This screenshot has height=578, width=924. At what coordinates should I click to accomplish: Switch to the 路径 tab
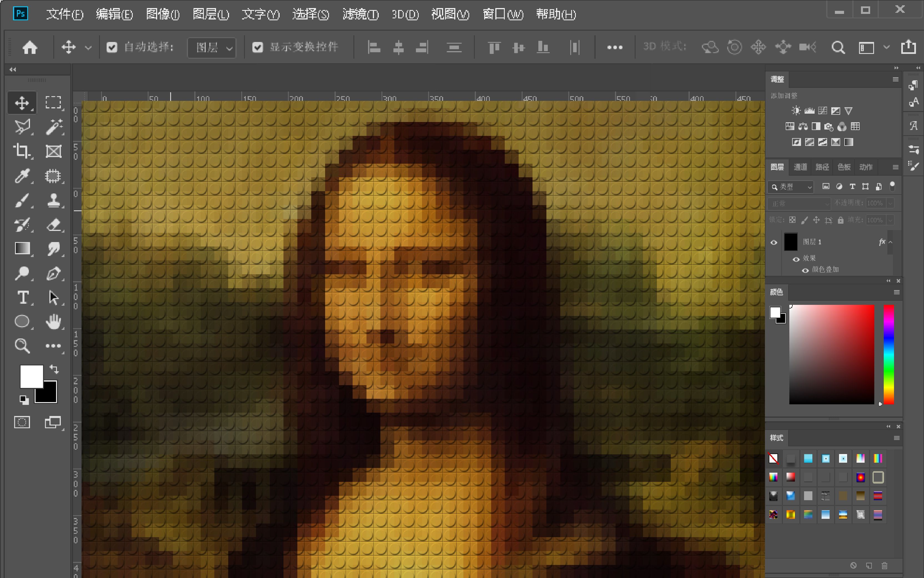[x=822, y=167]
